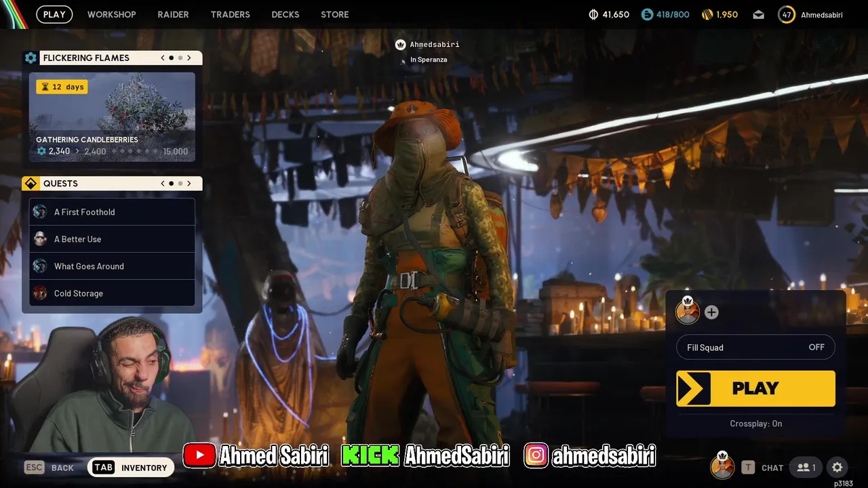Select first Flickering Flames page dot
The height and width of the screenshot is (488, 868).
(x=171, y=58)
